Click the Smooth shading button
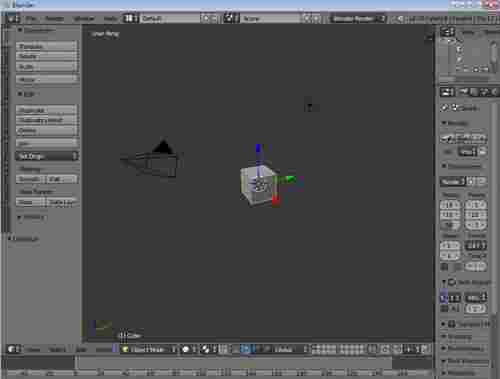This screenshot has width=500, height=379. pyautogui.click(x=31, y=179)
